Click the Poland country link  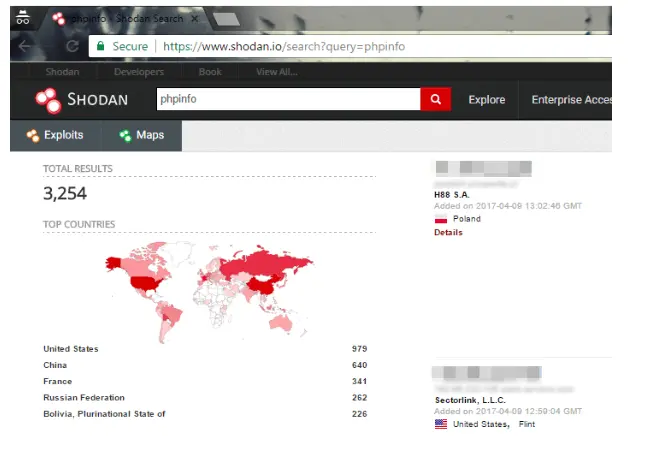pyautogui.click(x=467, y=219)
